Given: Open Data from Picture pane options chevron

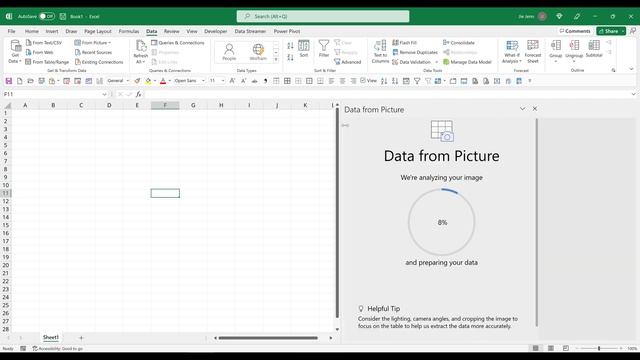Looking at the screenshot, I should (x=522, y=109).
